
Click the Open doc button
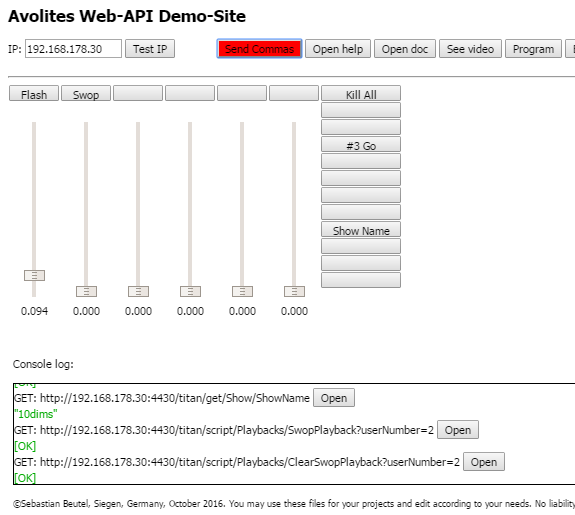(x=405, y=49)
